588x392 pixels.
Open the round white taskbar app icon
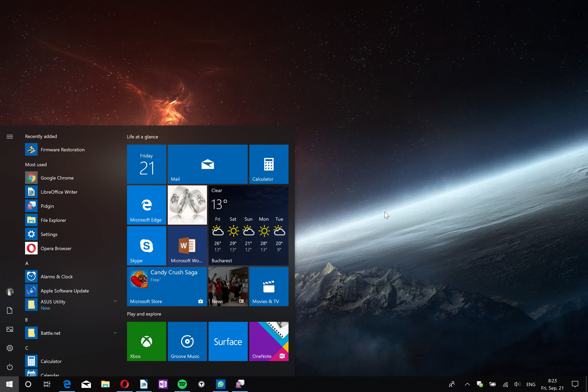pos(201,384)
